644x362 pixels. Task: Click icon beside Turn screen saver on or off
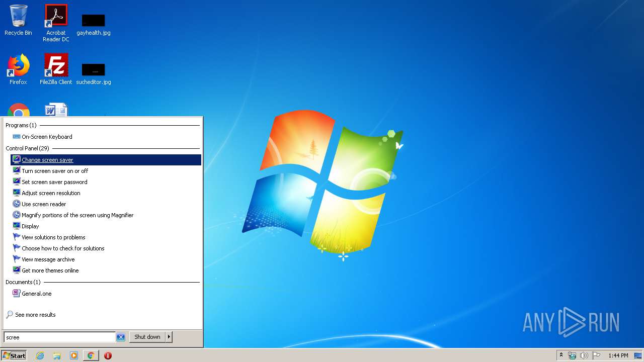[17, 171]
